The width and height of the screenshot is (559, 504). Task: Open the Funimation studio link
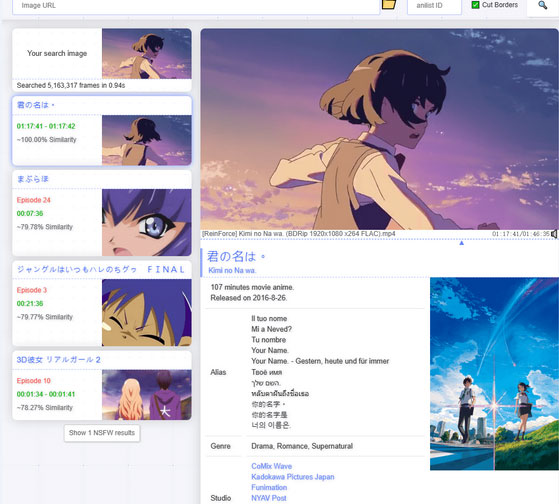click(x=269, y=488)
